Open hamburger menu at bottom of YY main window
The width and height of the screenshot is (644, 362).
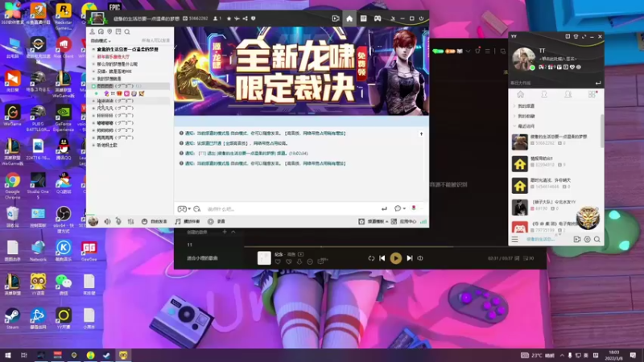514,239
